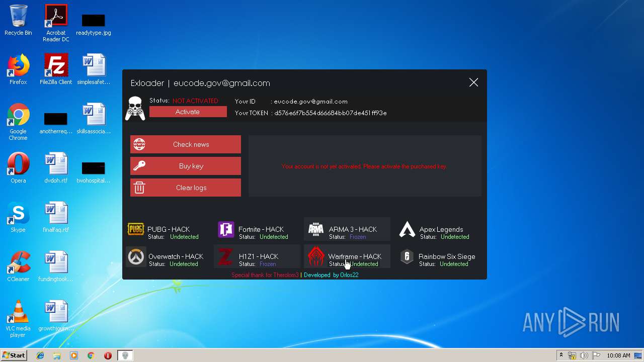Select the growthjourn... document on desktop
This screenshot has width=644, height=362.
pos(56,316)
